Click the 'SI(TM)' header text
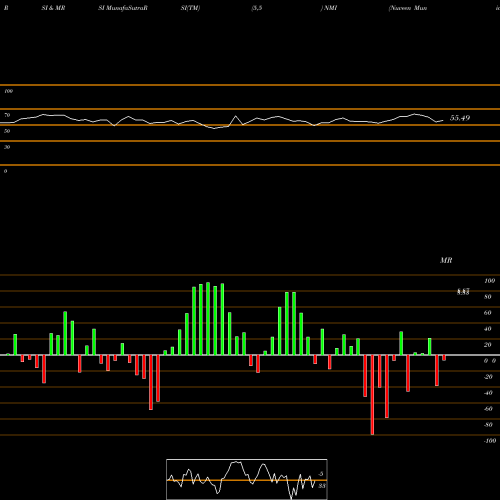Screen dimensions: 500x500 coord(190,8)
